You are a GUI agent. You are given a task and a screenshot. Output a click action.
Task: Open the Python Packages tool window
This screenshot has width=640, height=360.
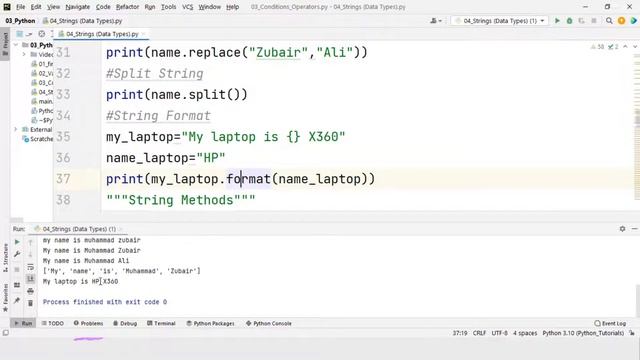[210, 323]
